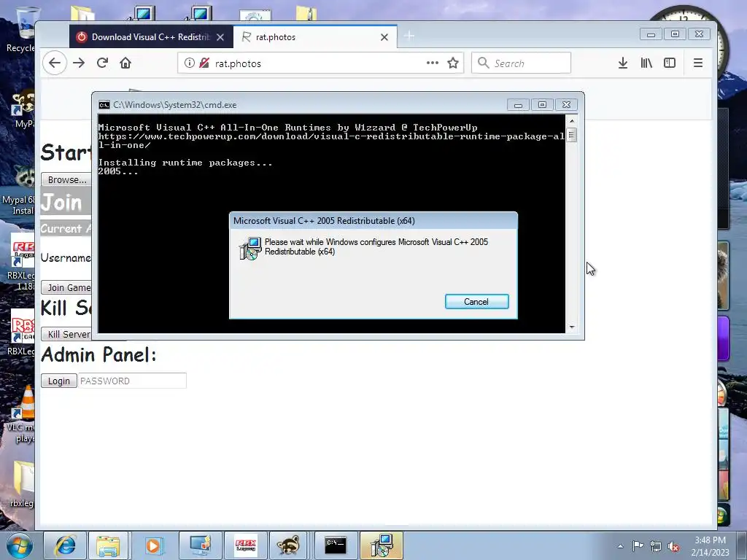Click cmd.exe scrollbar thumb
The height and width of the screenshot is (560, 747).
pyautogui.click(x=571, y=135)
